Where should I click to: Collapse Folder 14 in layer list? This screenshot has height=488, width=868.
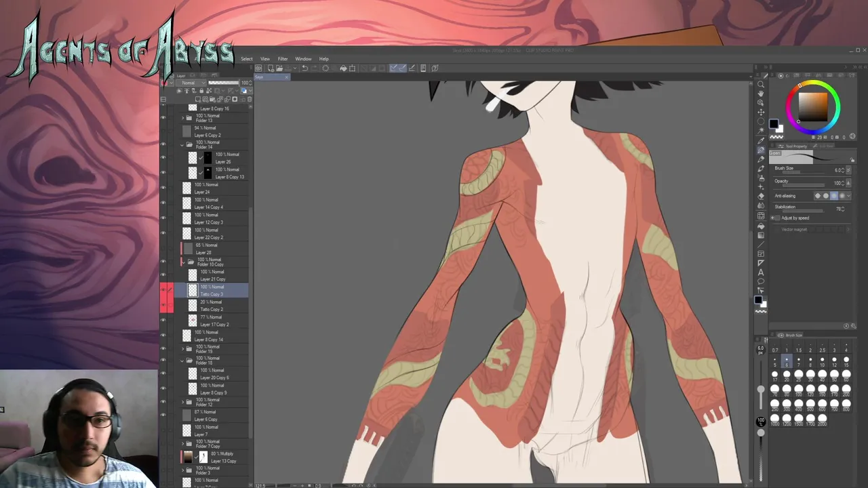click(182, 144)
